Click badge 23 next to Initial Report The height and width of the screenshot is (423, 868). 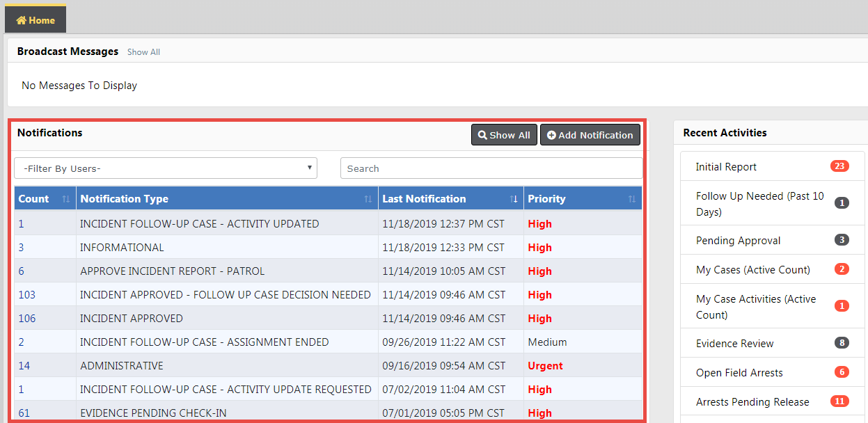(x=839, y=166)
